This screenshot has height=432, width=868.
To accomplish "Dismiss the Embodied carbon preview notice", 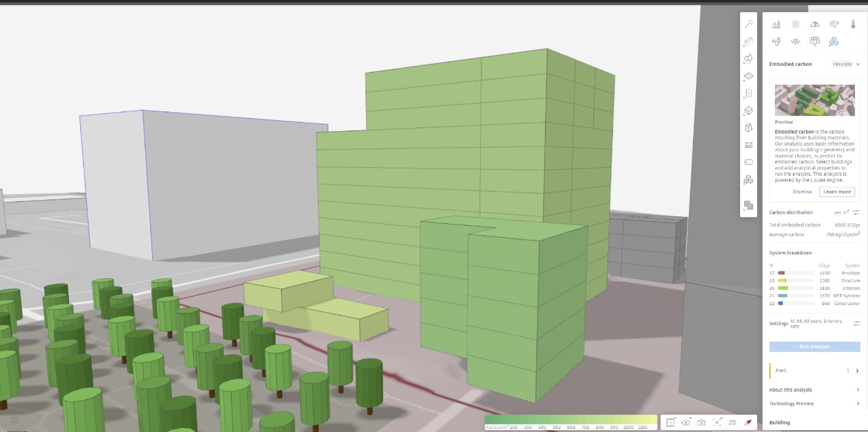I will pyautogui.click(x=802, y=191).
